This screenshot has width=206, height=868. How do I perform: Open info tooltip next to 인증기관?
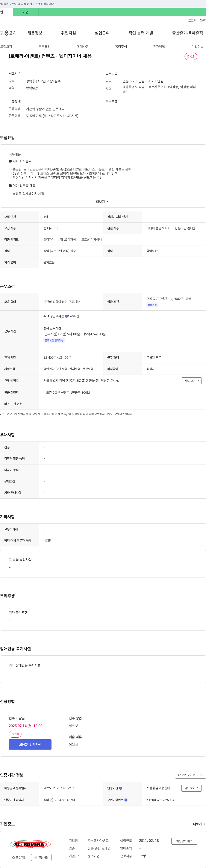(x=121, y=788)
